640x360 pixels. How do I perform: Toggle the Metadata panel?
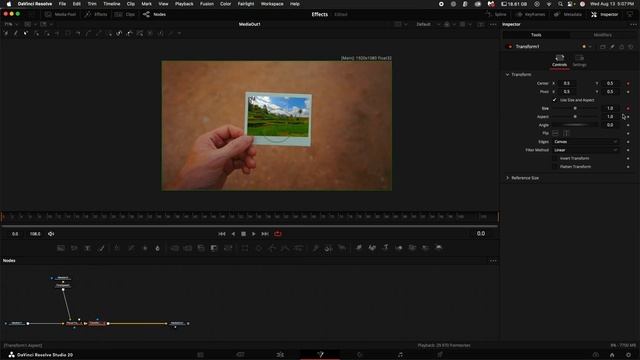[x=568, y=14]
